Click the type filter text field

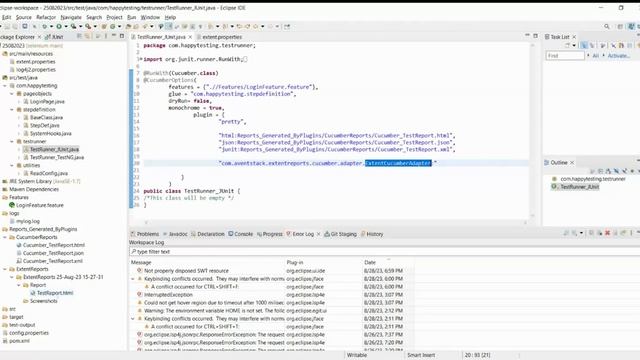pos(384,251)
